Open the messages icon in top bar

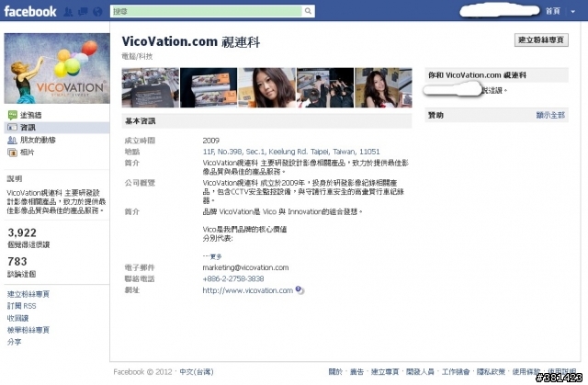pyautogui.click(x=83, y=12)
